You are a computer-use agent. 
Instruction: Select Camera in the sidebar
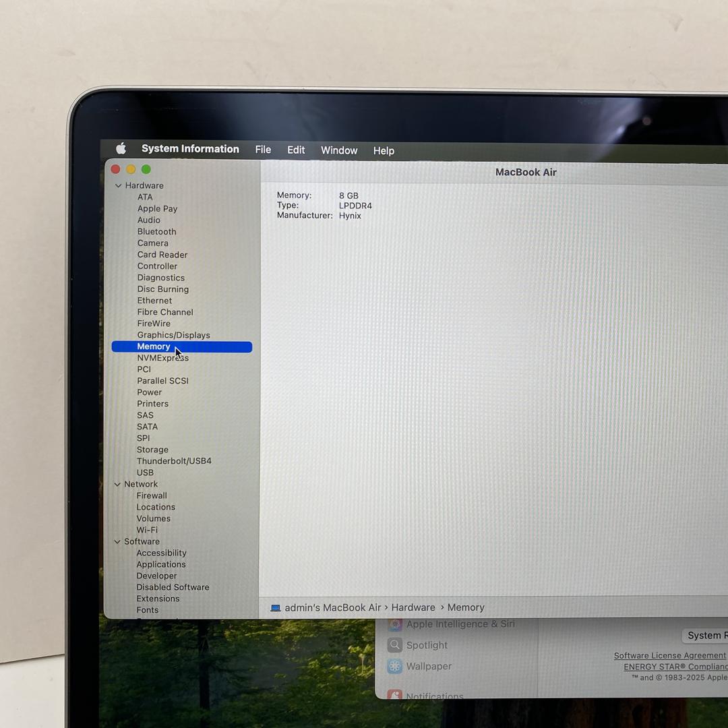(153, 243)
